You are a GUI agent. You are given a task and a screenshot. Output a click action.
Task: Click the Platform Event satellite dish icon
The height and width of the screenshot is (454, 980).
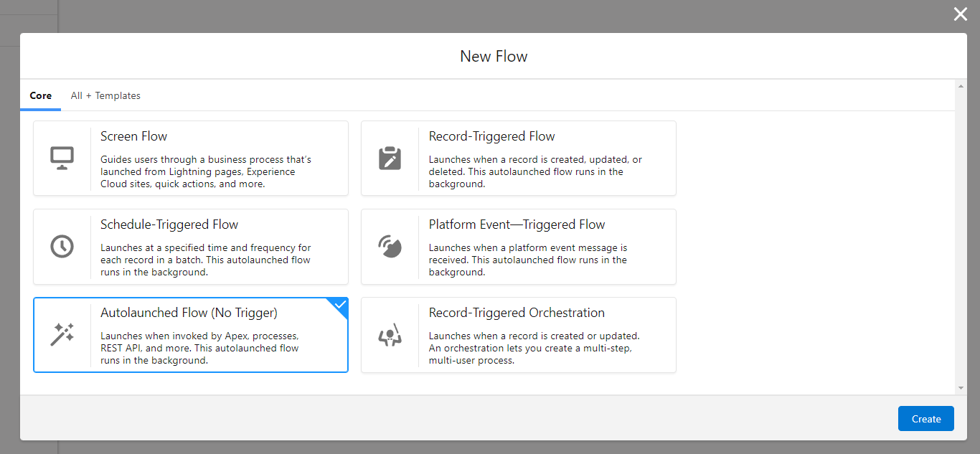click(x=390, y=246)
